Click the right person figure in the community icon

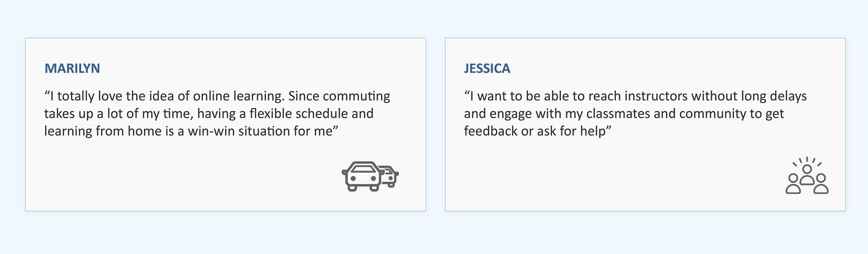pos(821,184)
